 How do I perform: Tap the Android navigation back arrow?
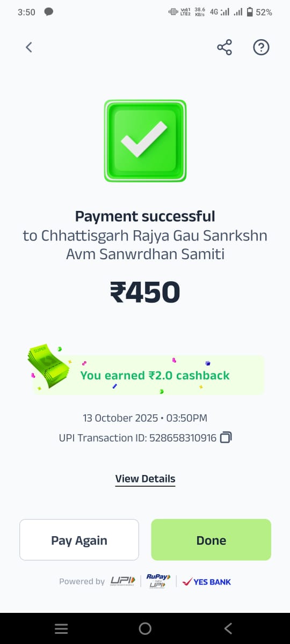[228, 629]
